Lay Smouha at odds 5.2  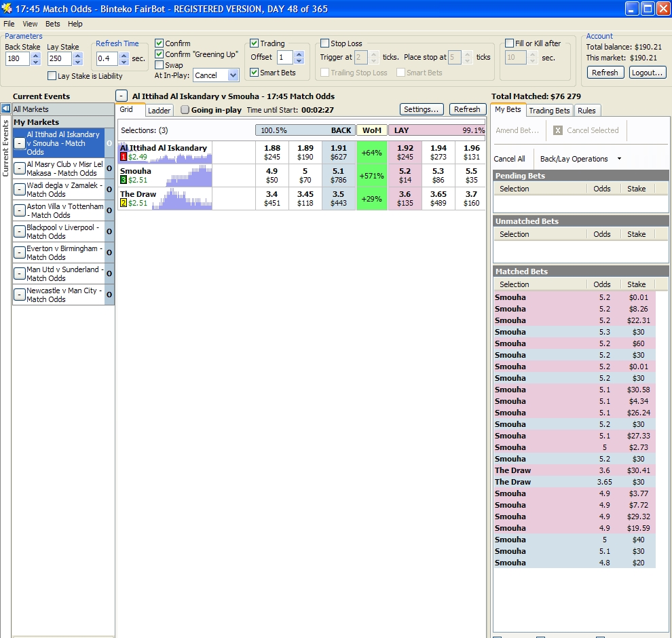405,175
